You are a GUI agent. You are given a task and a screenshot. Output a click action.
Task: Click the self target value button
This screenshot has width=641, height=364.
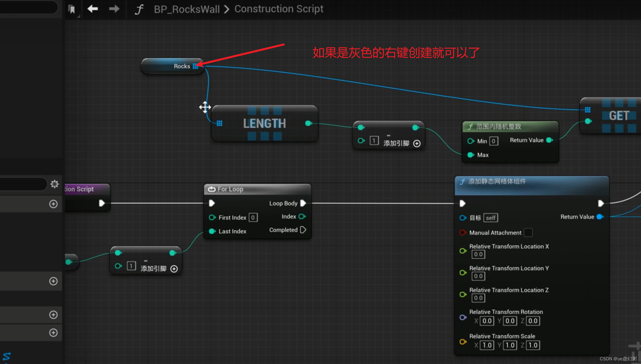pyautogui.click(x=490, y=218)
